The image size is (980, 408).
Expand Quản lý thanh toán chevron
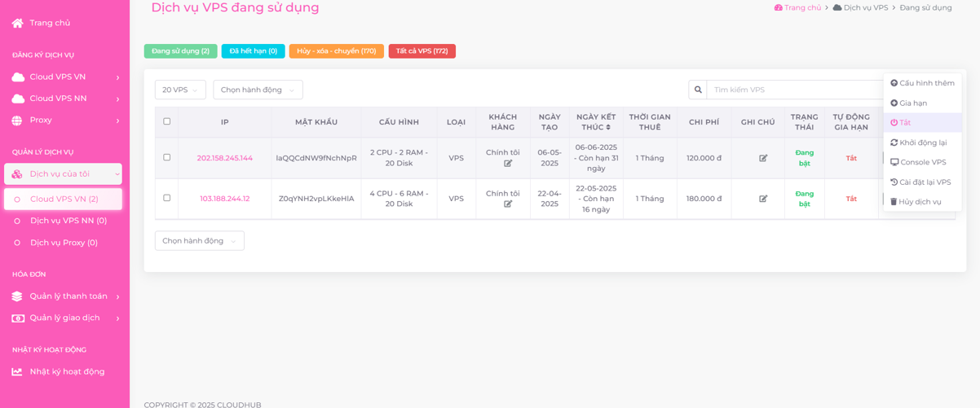pyautogui.click(x=117, y=296)
